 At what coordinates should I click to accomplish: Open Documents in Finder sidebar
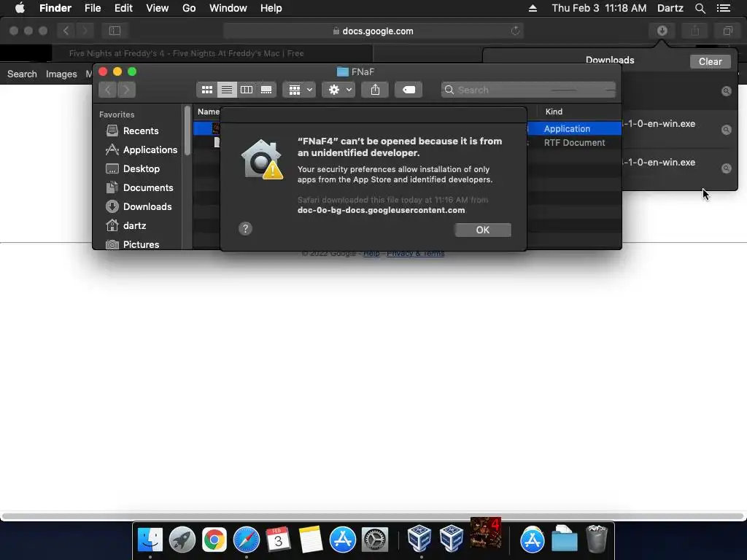click(139, 187)
